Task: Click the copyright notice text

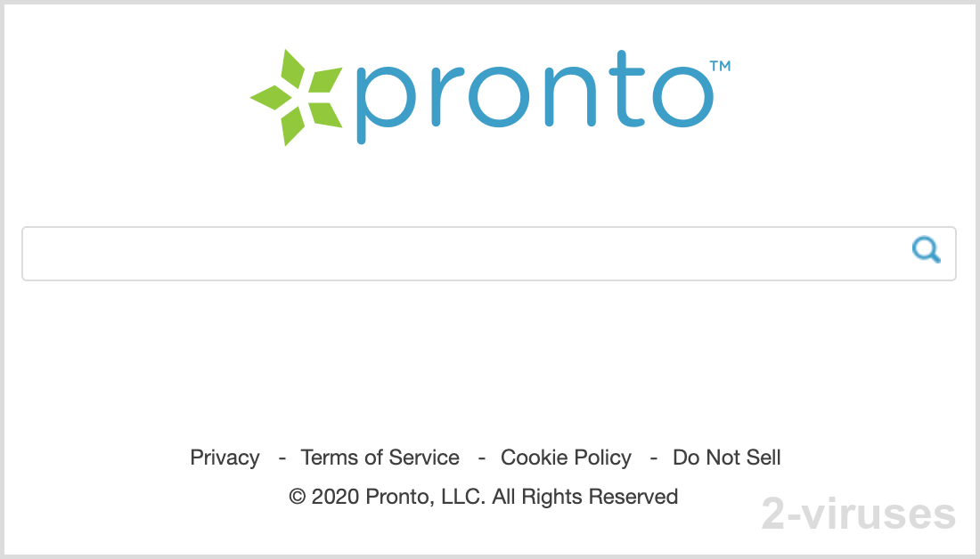Action: (483, 497)
